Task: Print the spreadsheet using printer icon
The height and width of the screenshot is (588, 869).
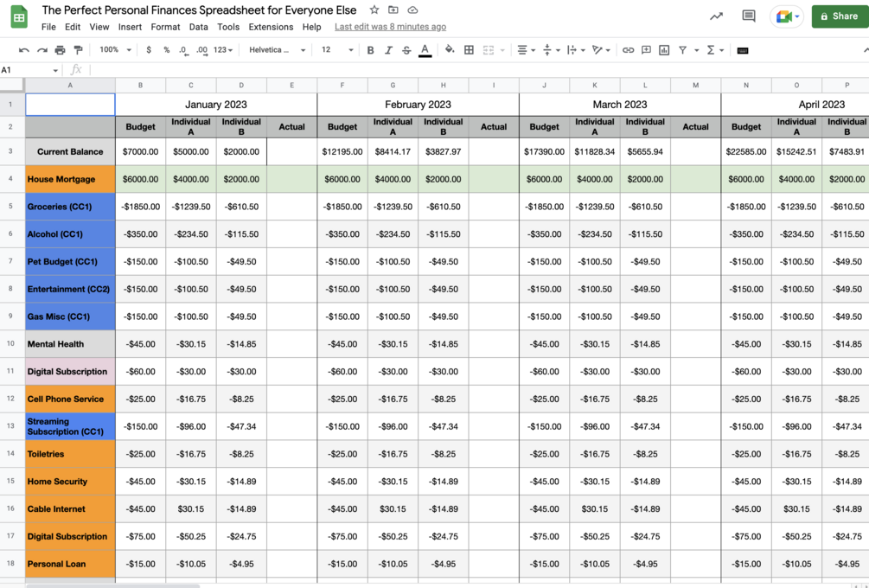Action: tap(60, 50)
